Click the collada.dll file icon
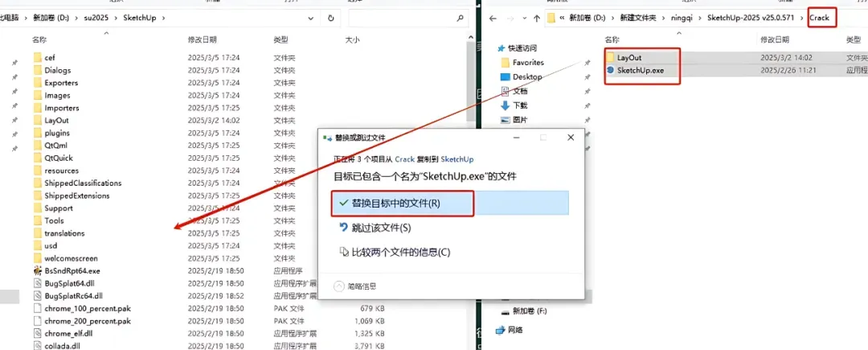 [x=38, y=346]
